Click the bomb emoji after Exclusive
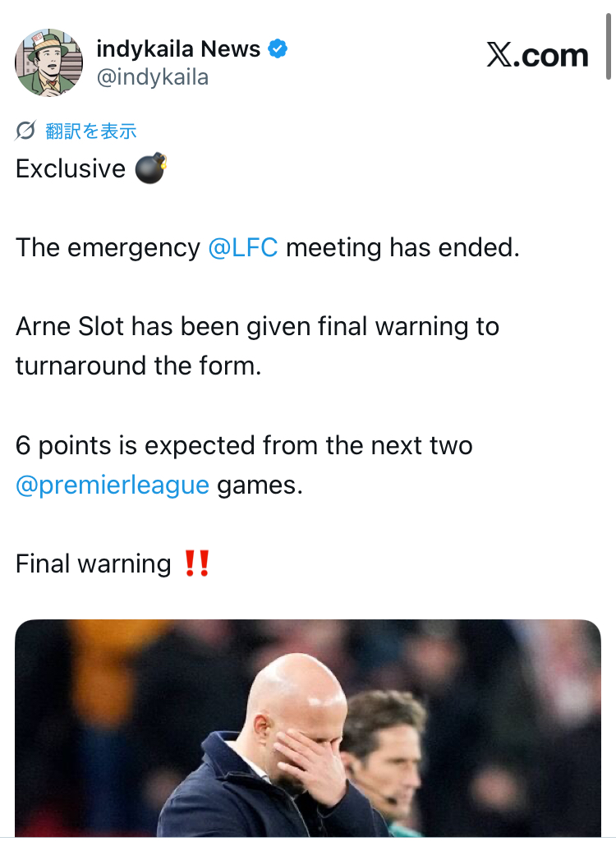 [150, 169]
